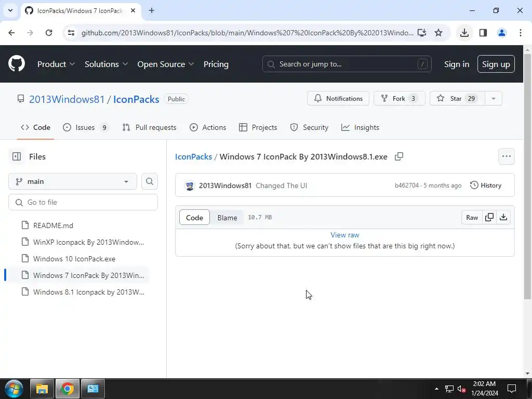The image size is (532, 399).
Task: Open the Issues tab
Action: pos(86,128)
